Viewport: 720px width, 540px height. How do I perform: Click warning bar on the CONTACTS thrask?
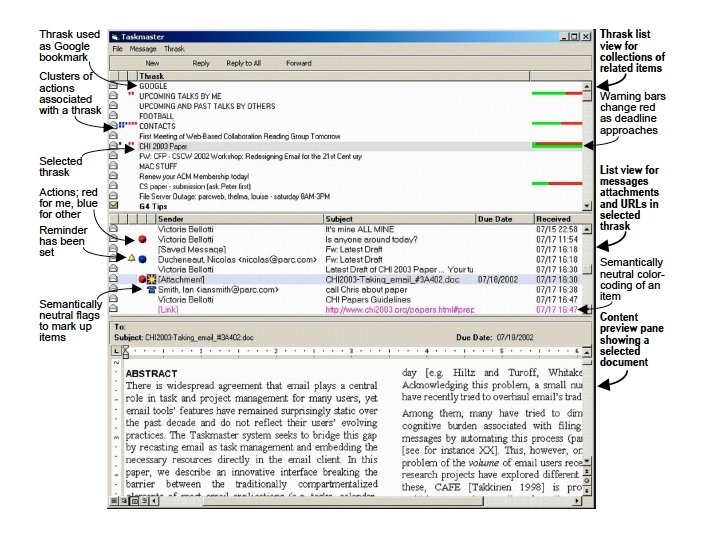(557, 123)
